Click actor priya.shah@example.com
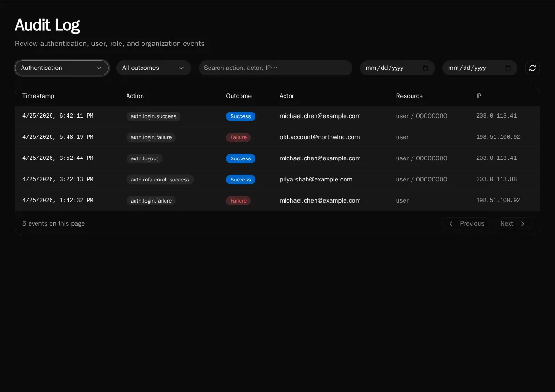Viewport: 555px width, 392px height. (316, 179)
